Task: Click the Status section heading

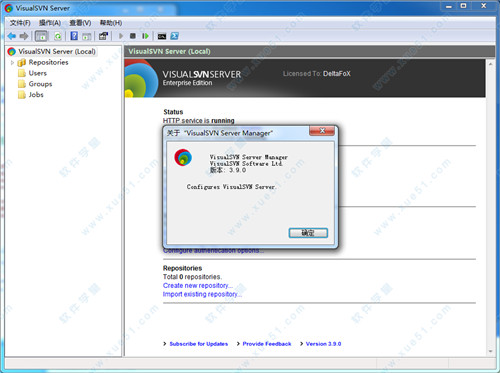Action: [x=173, y=112]
